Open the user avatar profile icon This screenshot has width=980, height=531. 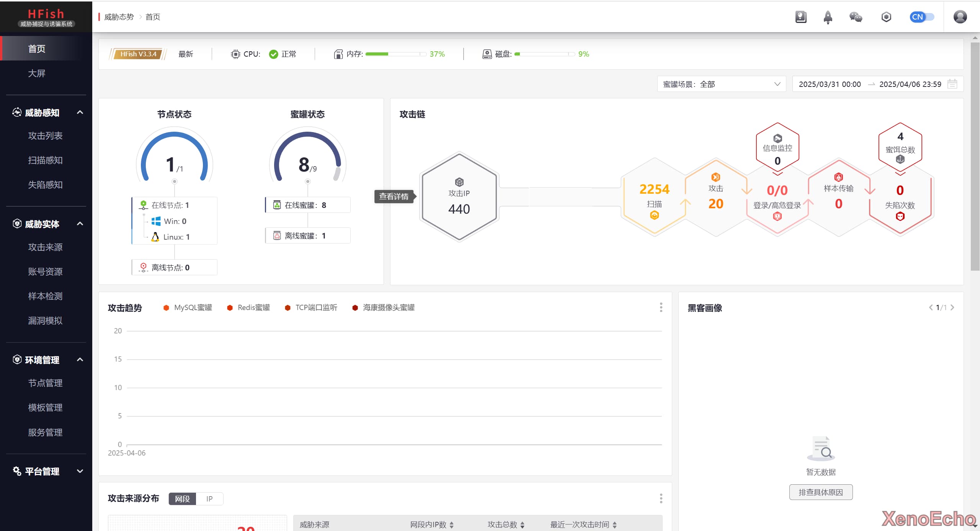(960, 17)
